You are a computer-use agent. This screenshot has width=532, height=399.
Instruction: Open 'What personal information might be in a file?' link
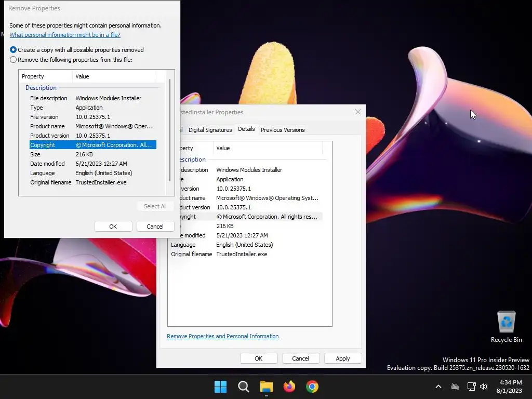point(65,35)
